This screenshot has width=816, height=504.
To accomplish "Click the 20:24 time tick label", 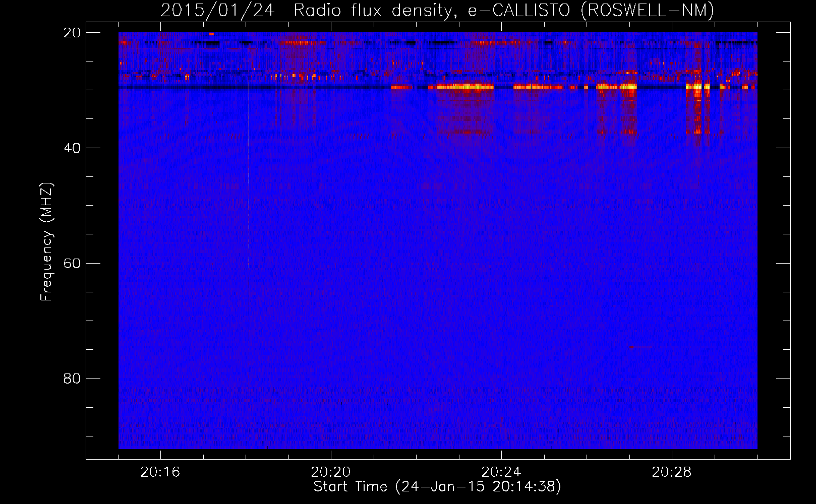I will [x=501, y=472].
